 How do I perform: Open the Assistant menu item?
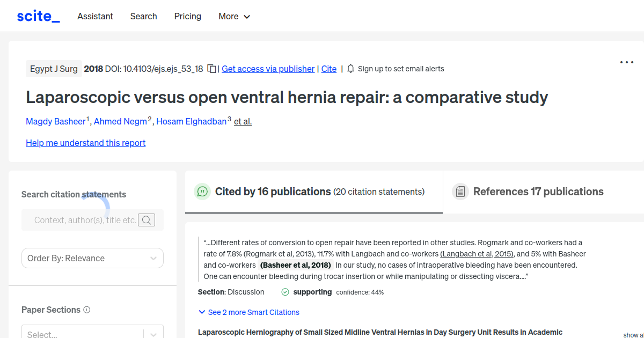pos(95,16)
